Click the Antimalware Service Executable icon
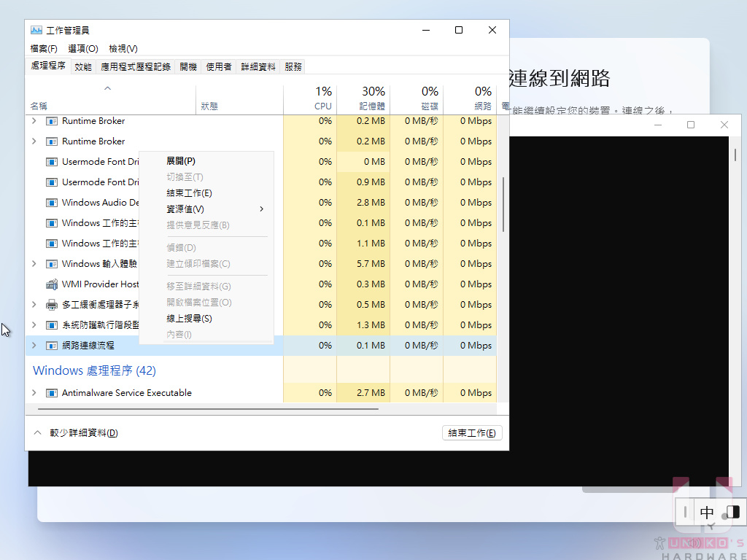The width and height of the screenshot is (747, 560). [52, 393]
